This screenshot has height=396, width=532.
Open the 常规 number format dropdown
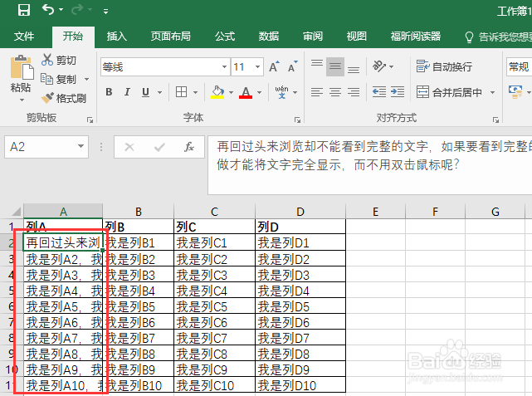519,66
